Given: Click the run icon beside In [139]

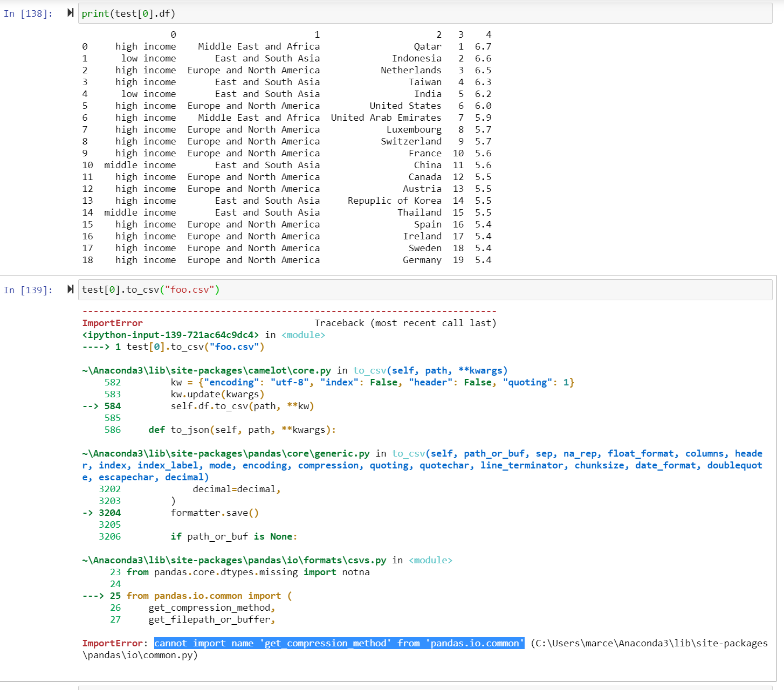Looking at the screenshot, I should coord(70,289).
